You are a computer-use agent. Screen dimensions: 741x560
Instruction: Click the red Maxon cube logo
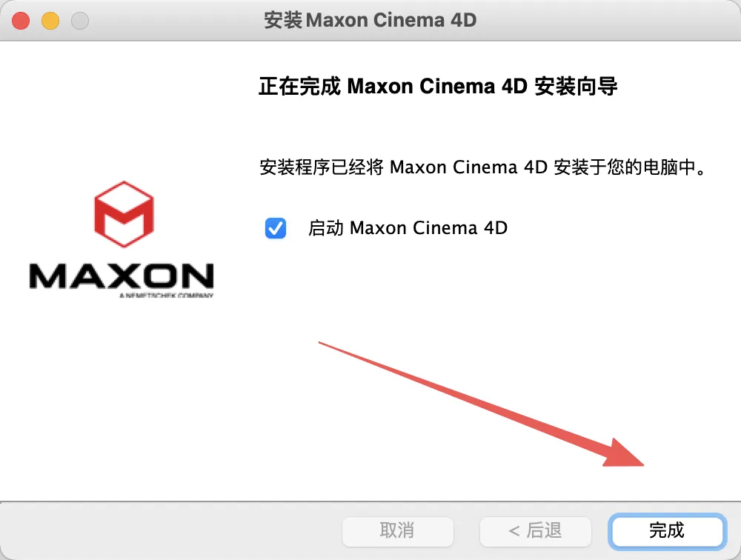[124, 214]
